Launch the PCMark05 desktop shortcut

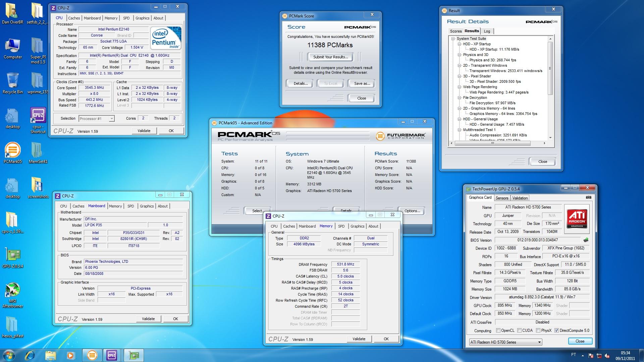pos(12,153)
